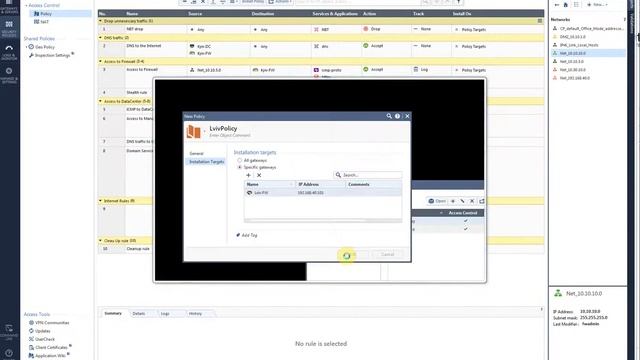
Task: Click the LvivPolicy name field
Action: click(223, 128)
